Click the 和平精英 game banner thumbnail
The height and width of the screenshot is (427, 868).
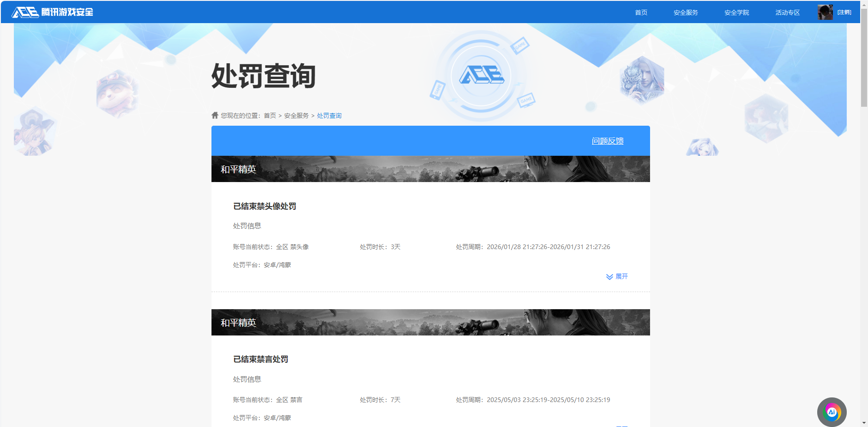pos(430,169)
